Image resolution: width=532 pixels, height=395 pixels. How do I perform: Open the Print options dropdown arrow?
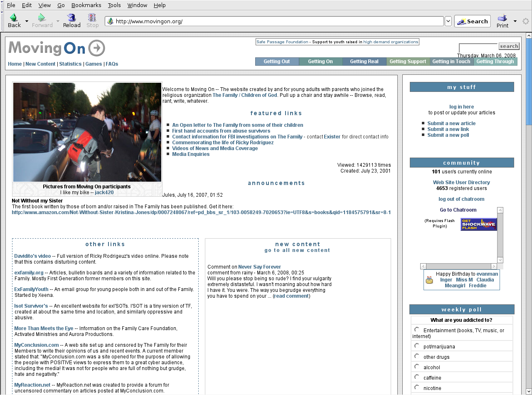point(515,21)
